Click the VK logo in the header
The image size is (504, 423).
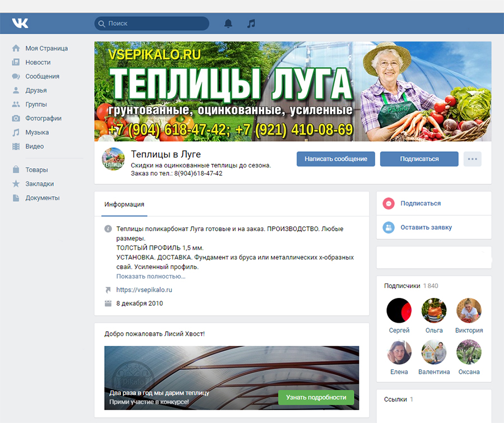coord(20,23)
